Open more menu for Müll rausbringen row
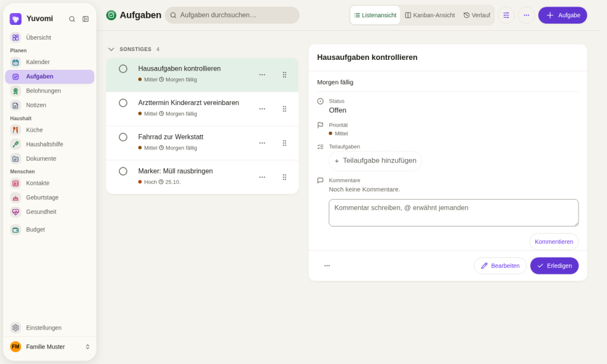 pos(262,177)
